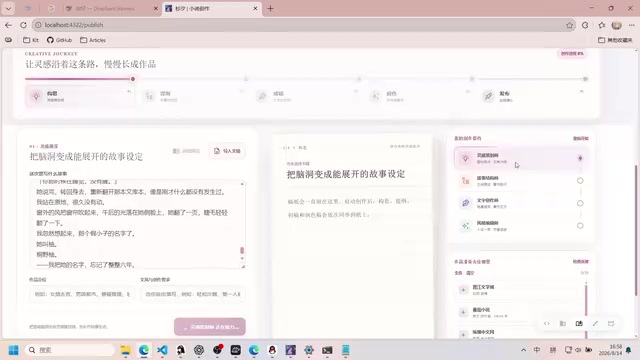Click the orange structure icon of the second agent
Viewport: 640px width, 360px height.
point(465,180)
